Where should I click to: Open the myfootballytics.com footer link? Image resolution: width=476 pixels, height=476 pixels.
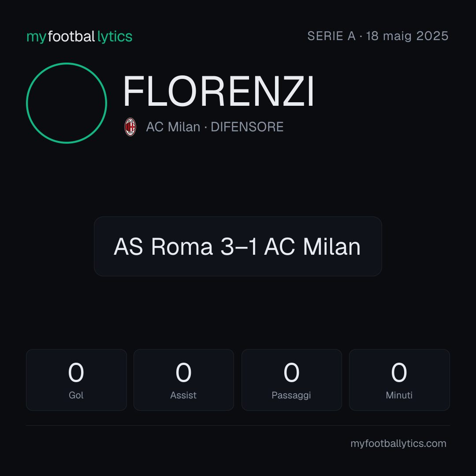398,443
